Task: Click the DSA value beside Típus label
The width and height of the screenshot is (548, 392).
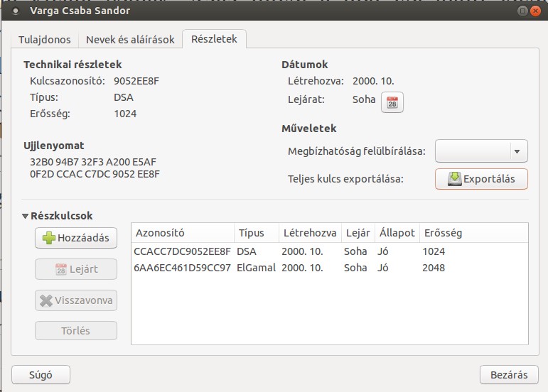Action: click(x=124, y=97)
